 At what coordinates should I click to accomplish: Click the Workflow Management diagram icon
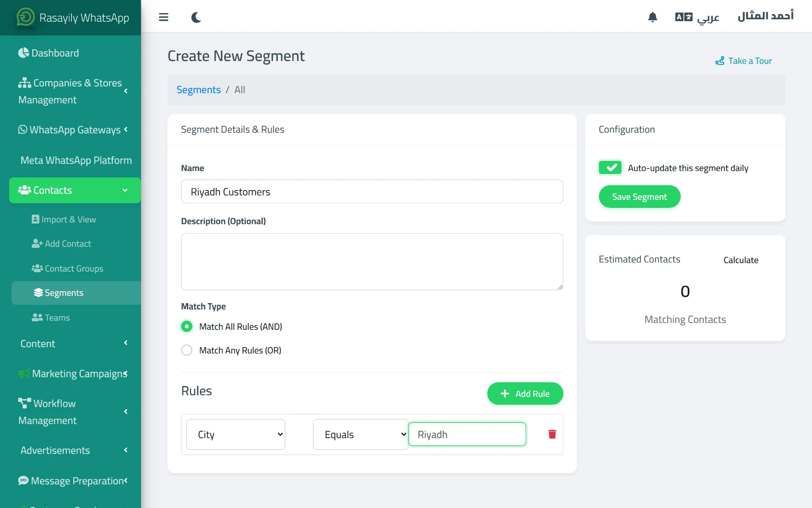[x=25, y=403]
